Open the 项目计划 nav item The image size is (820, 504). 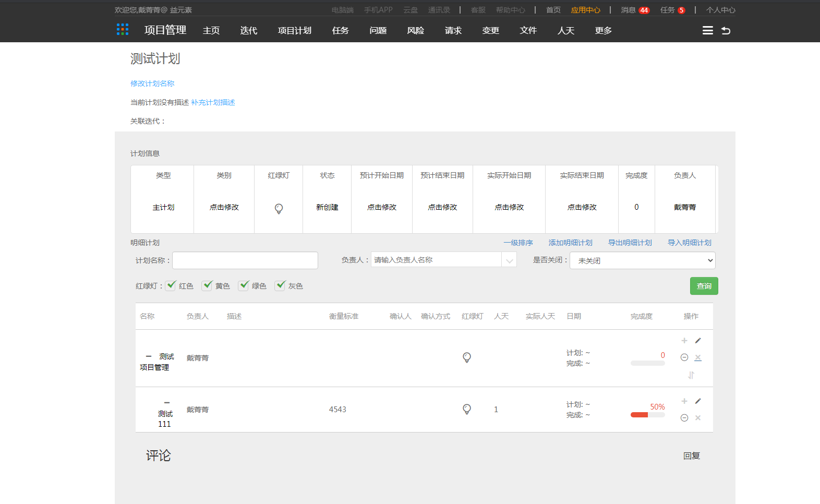(x=295, y=30)
